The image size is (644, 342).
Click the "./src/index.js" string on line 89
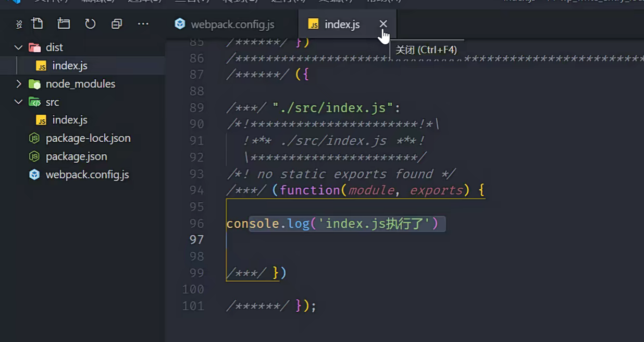tap(332, 108)
